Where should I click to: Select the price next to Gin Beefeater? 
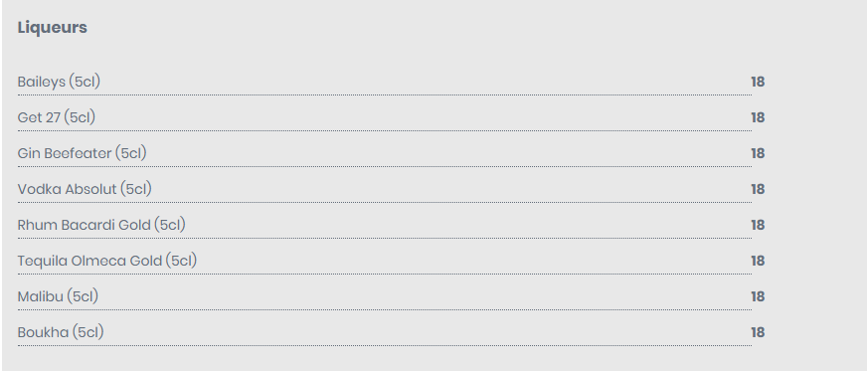click(x=758, y=153)
